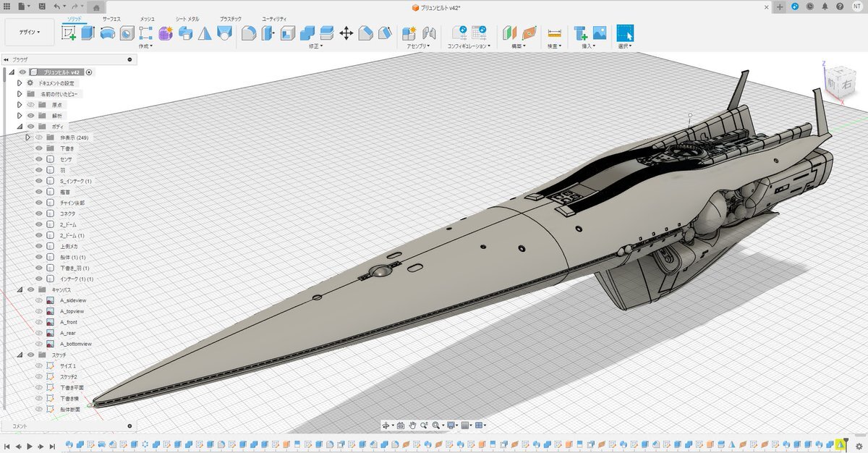Expand the 非表示 (249) folder
Viewport: 868px width, 453px height.
[x=28, y=137]
